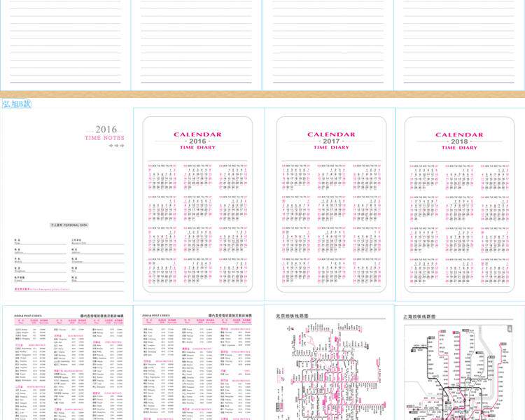This screenshot has height=420, width=525.
Task: Click the "2016" year on Time Notes page
Action: tap(106, 129)
